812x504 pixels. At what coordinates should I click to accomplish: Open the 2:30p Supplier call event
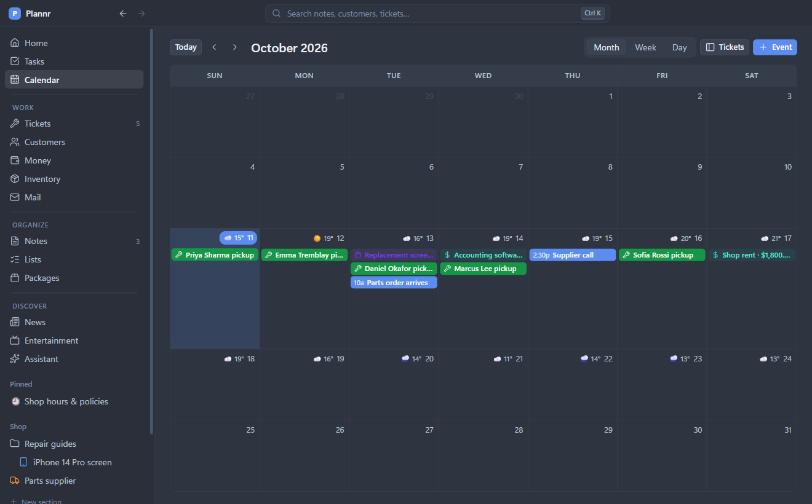(x=573, y=255)
